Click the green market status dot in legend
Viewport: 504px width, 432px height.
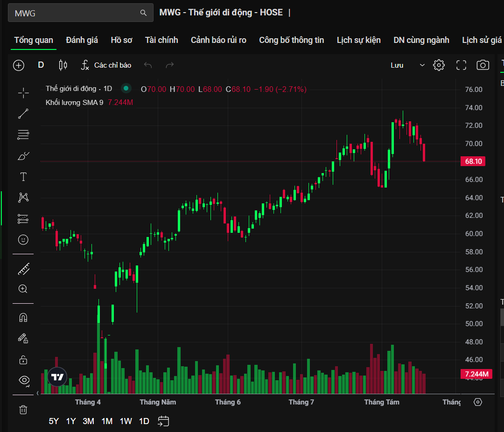126,88
